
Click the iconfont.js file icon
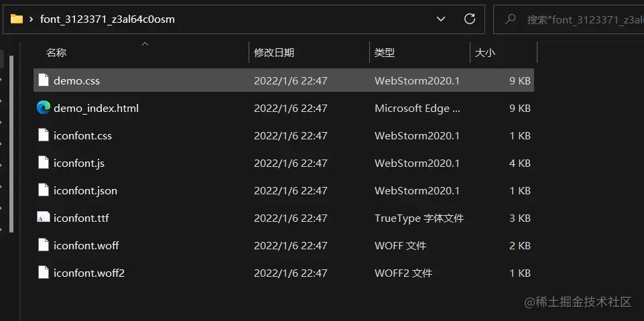(44, 163)
